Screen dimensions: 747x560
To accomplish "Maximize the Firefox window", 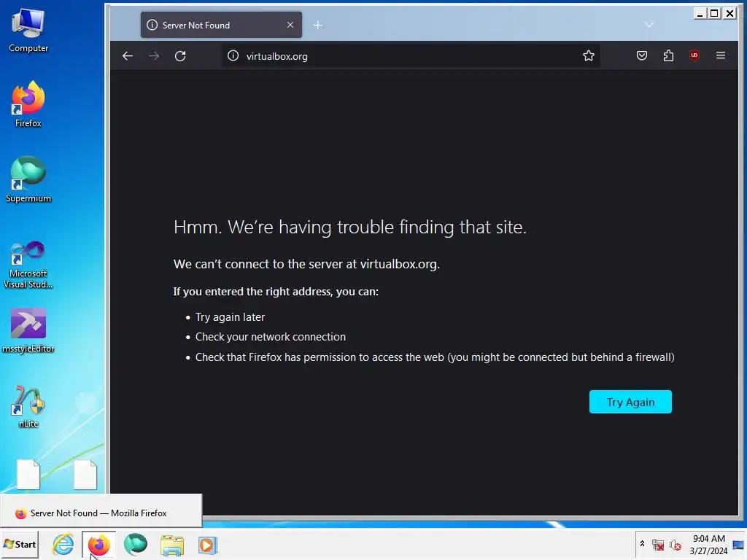I will click(x=714, y=13).
